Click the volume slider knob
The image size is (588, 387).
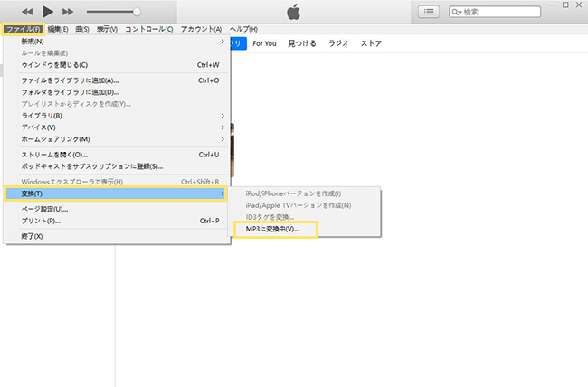click(137, 12)
